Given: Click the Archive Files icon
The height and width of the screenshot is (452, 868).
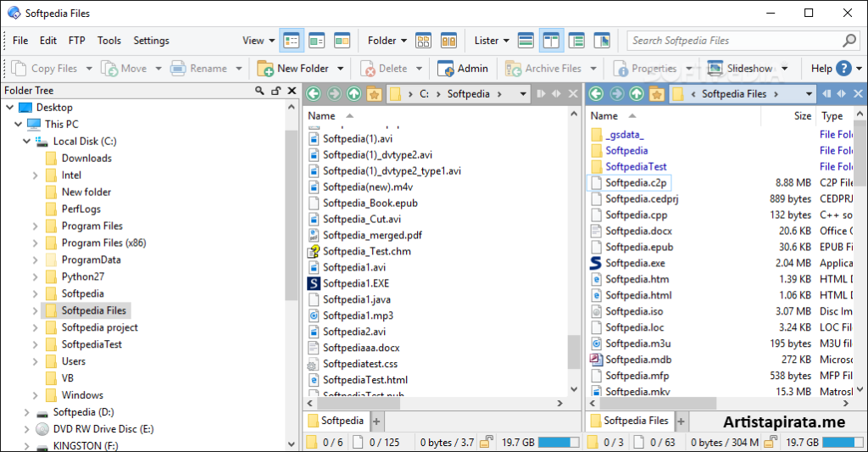Looking at the screenshot, I should (x=513, y=69).
